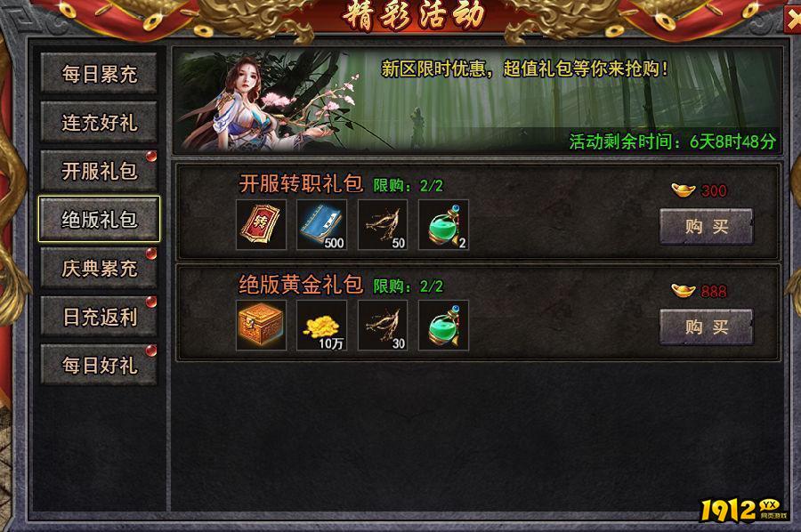Image resolution: width=801 pixels, height=532 pixels.
Task: Switch to the 每日好礼 tab
Action: [x=99, y=366]
